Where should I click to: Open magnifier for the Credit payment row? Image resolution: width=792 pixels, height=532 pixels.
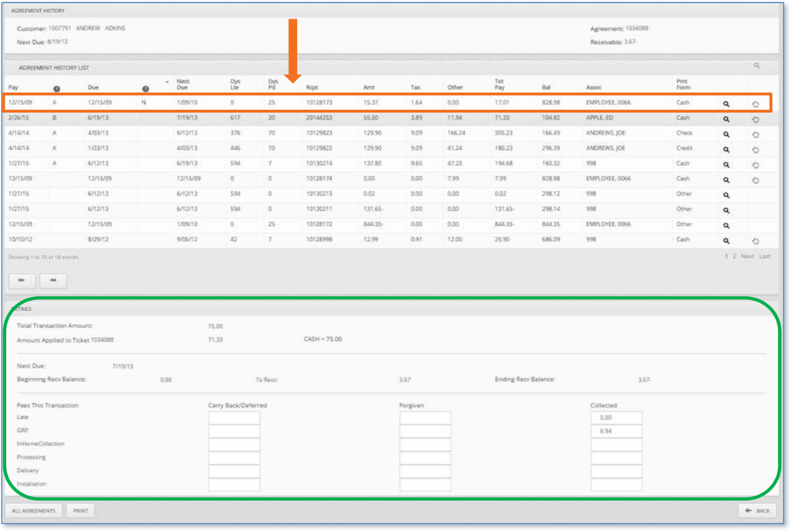point(725,148)
